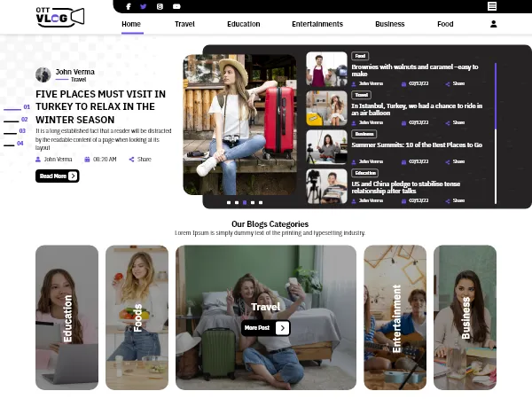Go to the Home tab
532x399 pixels.
[x=131, y=24]
